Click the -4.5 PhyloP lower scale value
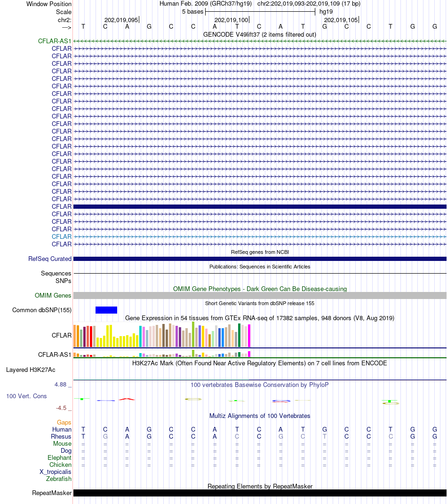Viewport: 447px width, 504px height. click(61, 408)
